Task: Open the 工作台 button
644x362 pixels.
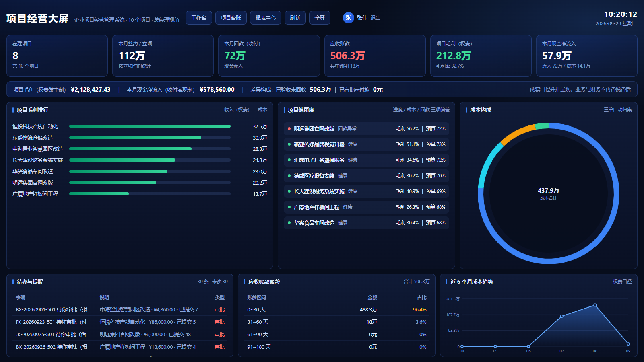Action: pyautogui.click(x=199, y=18)
